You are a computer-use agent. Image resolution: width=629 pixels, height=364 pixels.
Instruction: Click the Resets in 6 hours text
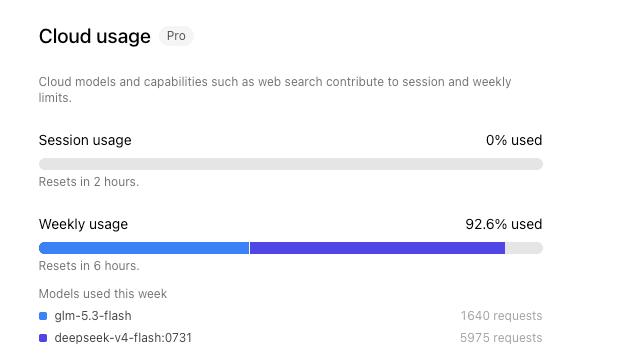(89, 266)
